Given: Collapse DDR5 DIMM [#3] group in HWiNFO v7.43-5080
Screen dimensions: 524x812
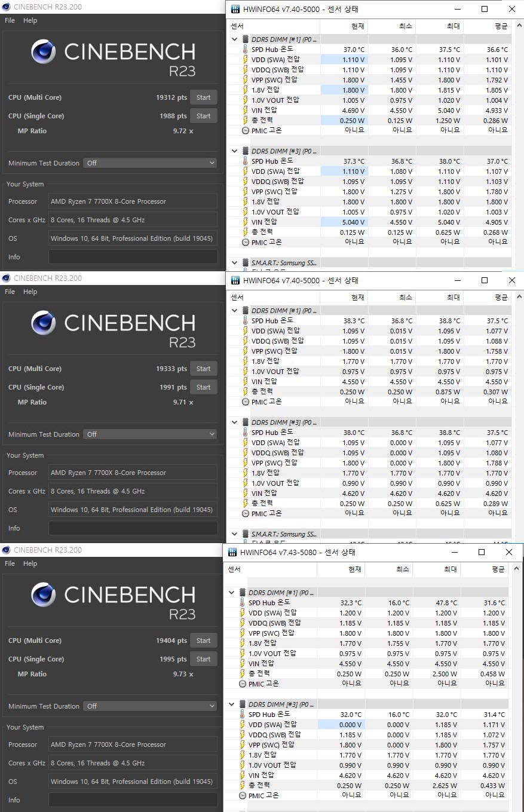Looking at the screenshot, I should (231, 704).
